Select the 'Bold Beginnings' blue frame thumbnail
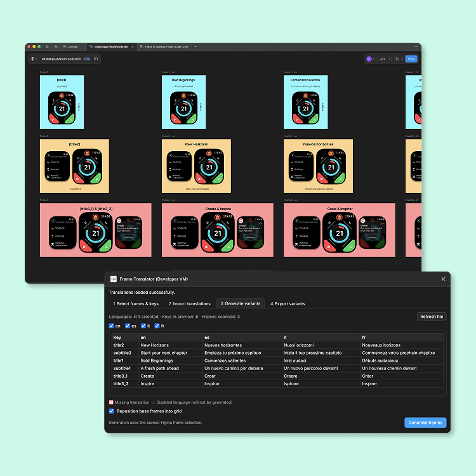The image size is (476, 476). tap(183, 102)
